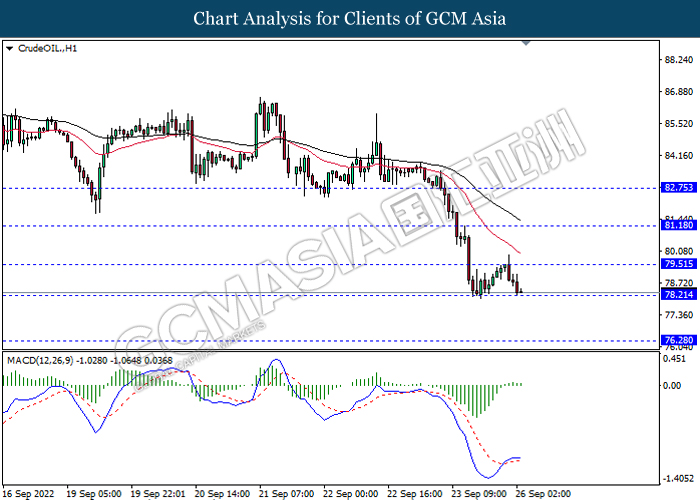Select the chart shift triangle marker
The width and height of the screenshot is (700, 500).
tap(526, 43)
